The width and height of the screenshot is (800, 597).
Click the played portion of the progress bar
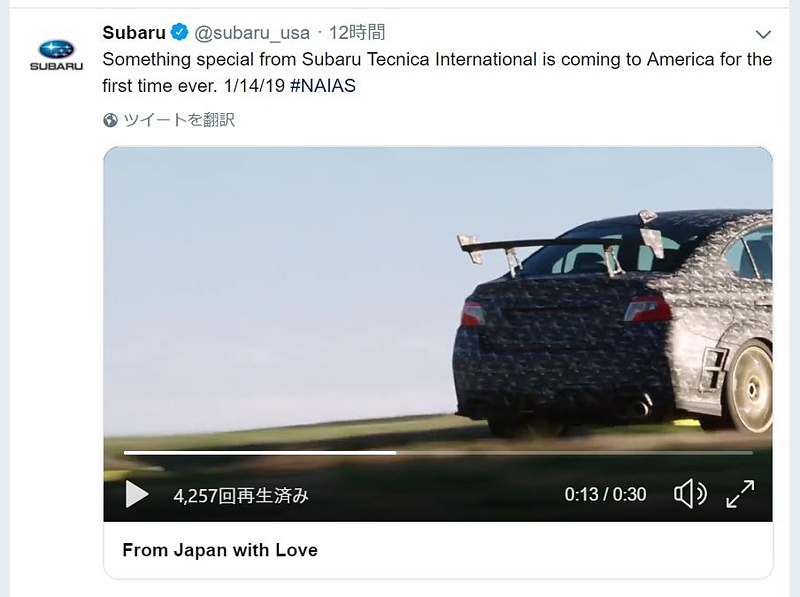click(x=260, y=453)
